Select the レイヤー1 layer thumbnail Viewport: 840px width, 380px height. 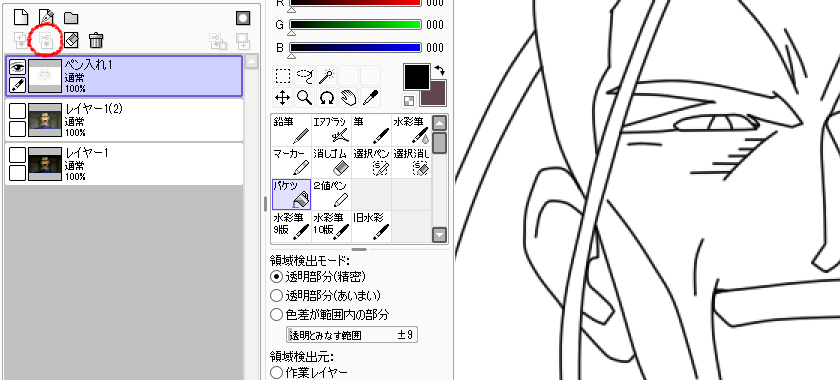[45, 164]
